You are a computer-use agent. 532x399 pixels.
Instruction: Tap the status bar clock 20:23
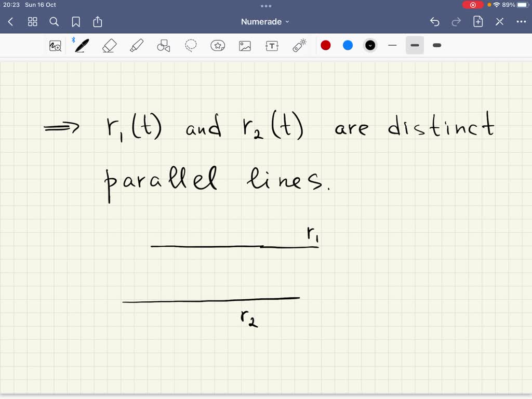click(11, 5)
